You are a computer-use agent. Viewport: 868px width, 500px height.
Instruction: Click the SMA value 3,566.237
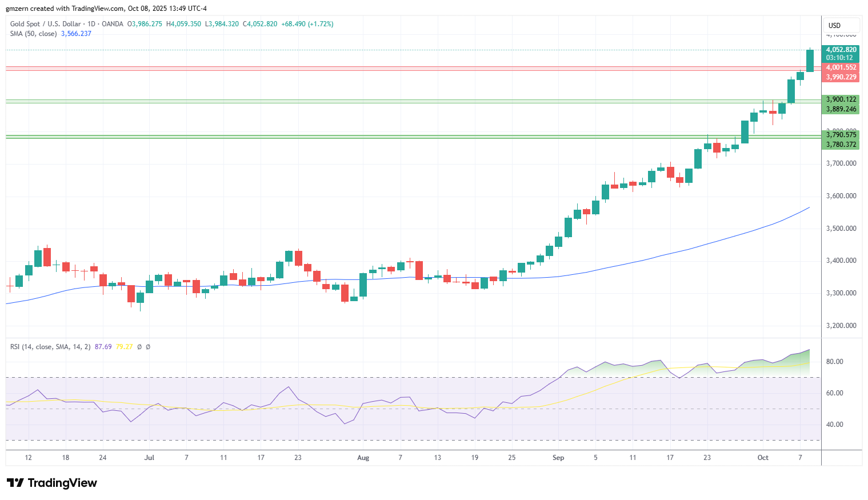point(76,34)
